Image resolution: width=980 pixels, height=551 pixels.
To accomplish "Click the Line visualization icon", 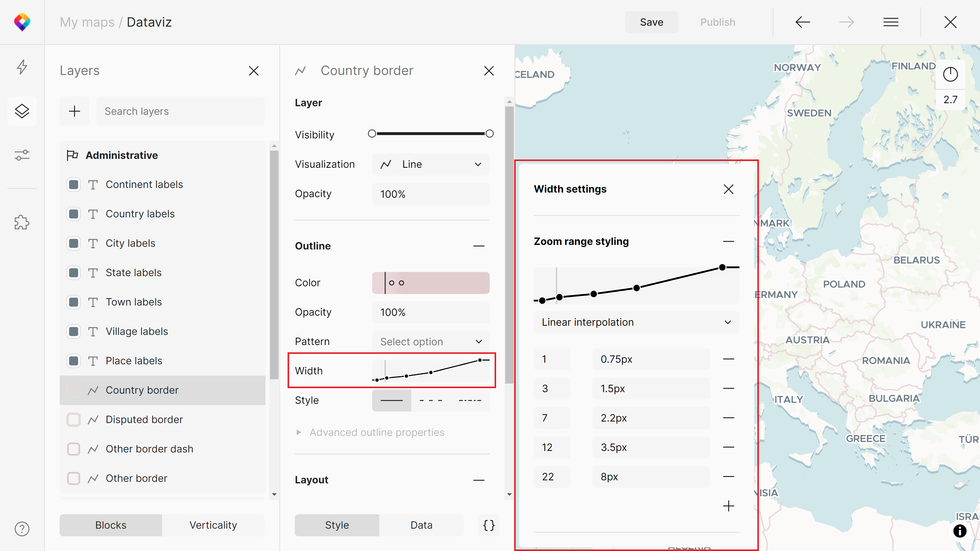I will (x=387, y=164).
